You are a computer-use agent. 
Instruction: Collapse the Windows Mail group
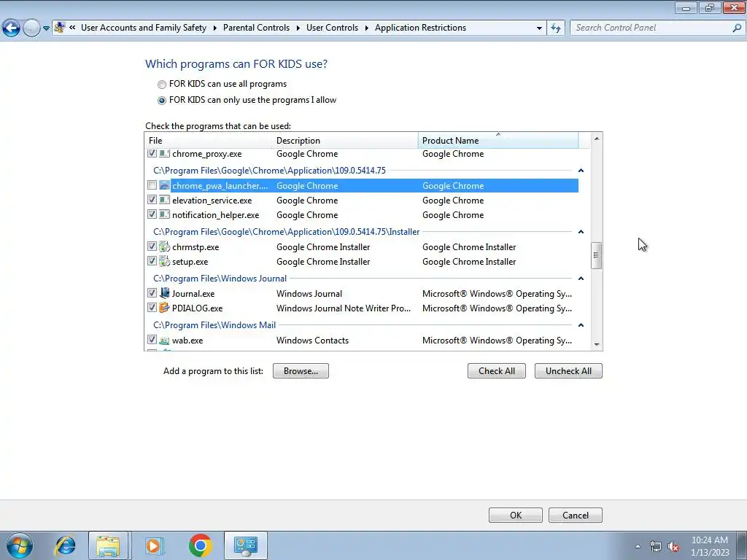[x=581, y=325]
